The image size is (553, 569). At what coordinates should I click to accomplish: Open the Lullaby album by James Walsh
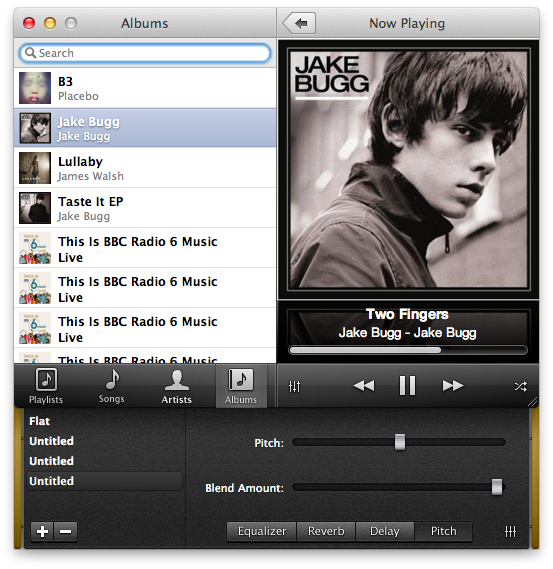coord(145,168)
